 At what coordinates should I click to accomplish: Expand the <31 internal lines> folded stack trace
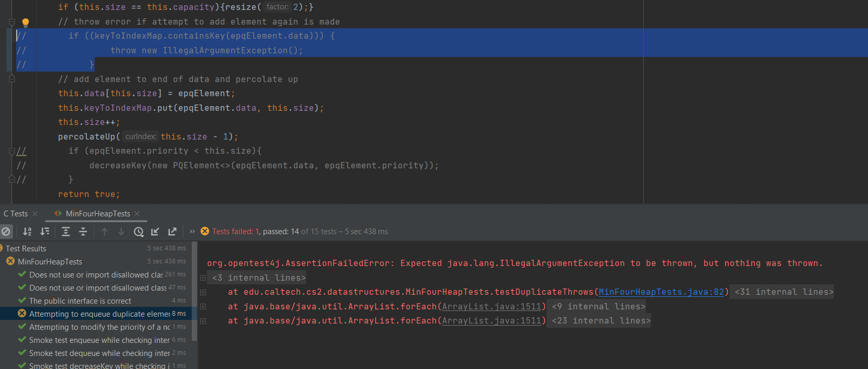(x=784, y=292)
